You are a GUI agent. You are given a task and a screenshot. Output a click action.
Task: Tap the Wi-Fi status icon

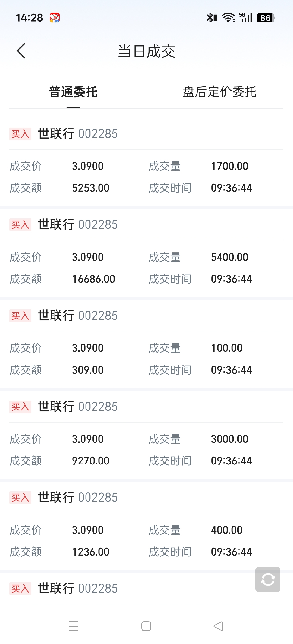pyautogui.click(x=229, y=18)
